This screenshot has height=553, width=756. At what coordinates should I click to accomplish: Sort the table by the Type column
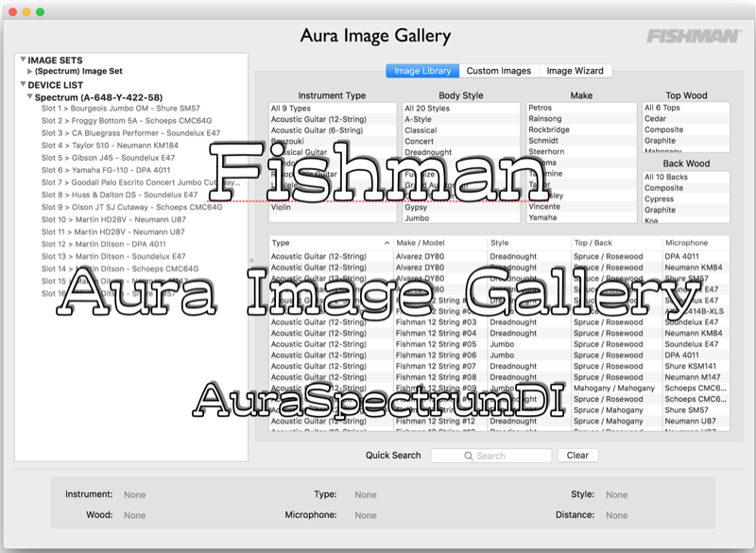[331, 243]
